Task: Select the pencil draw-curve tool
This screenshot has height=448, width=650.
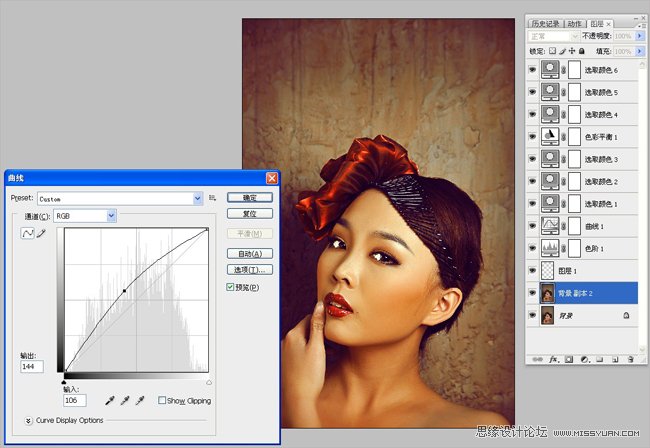Action: click(x=41, y=233)
